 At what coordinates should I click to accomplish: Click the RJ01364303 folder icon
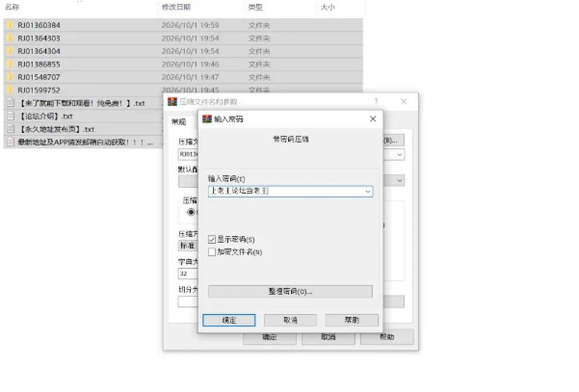[10, 38]
